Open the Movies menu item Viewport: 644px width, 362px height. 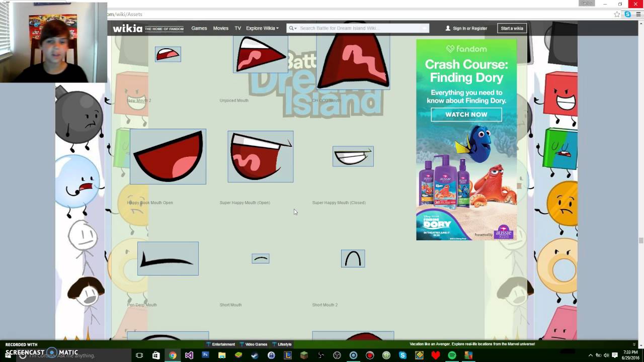coord(220,28)
